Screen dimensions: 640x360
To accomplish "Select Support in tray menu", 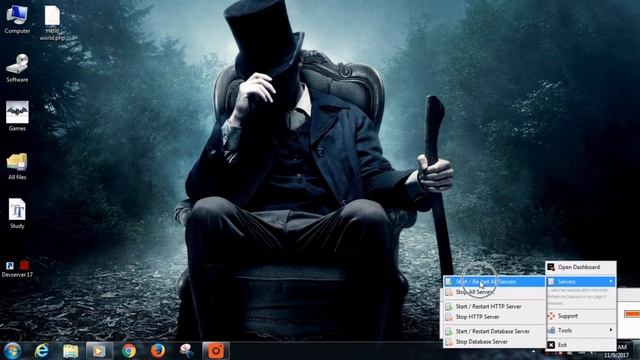I will click(x=581, y=316).
